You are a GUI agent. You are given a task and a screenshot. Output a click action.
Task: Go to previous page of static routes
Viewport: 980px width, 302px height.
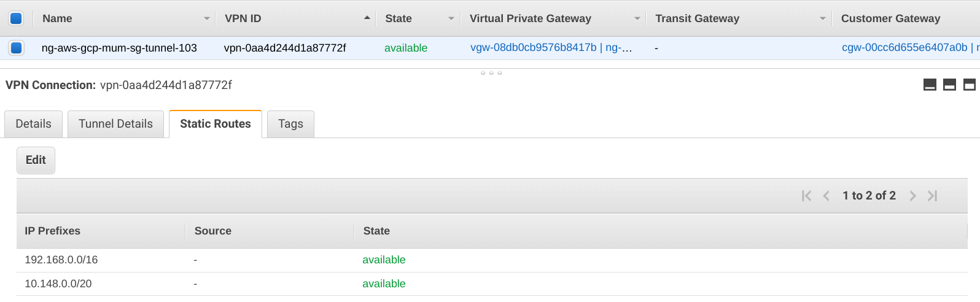point(826,196)
